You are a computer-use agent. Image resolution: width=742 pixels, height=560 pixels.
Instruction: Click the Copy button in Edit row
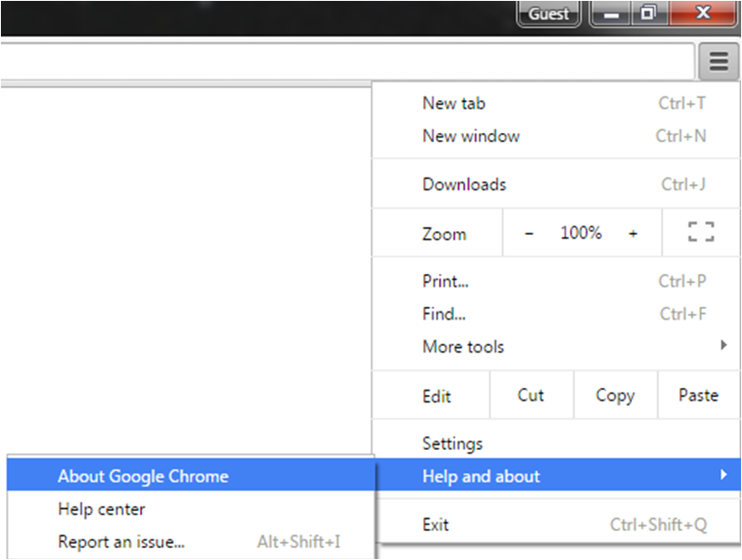pyautogui.click(x=615, y=395)
